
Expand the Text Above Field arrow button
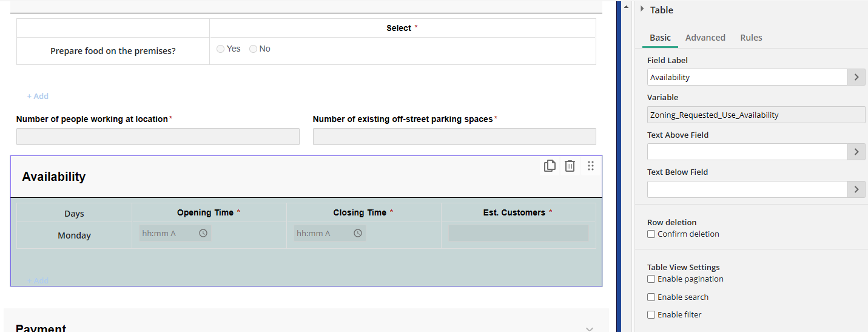(x=856, y=152)
